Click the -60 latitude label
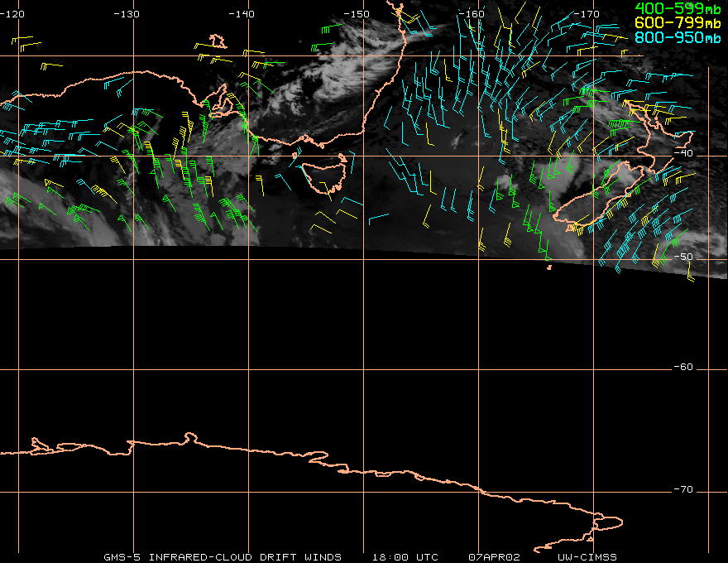The height and width of the screenshot is (563, 728). point(683,367)
